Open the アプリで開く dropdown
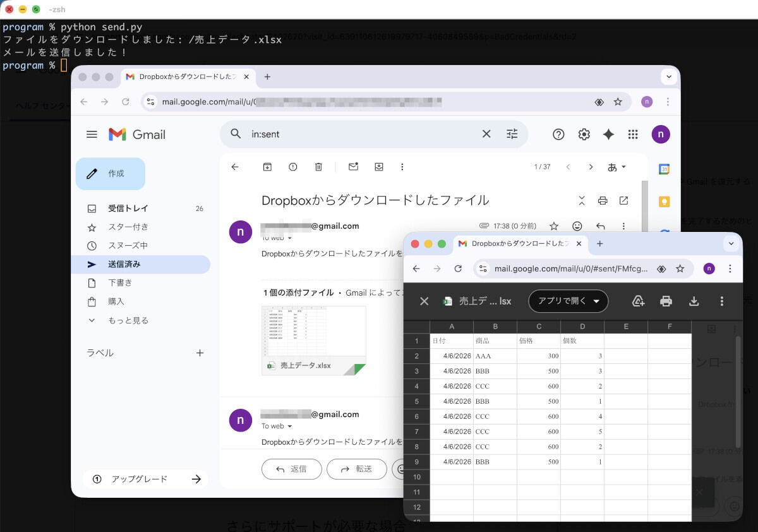 coord(567,301)
